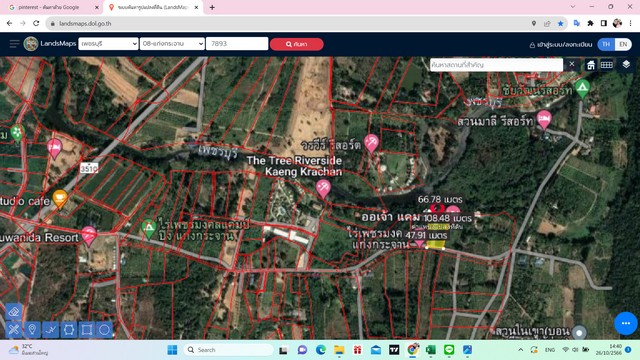This screenshot has height=360, width=640.
Task: Open Microsoft Edge from taskbar
Action: tap(321, 350)
